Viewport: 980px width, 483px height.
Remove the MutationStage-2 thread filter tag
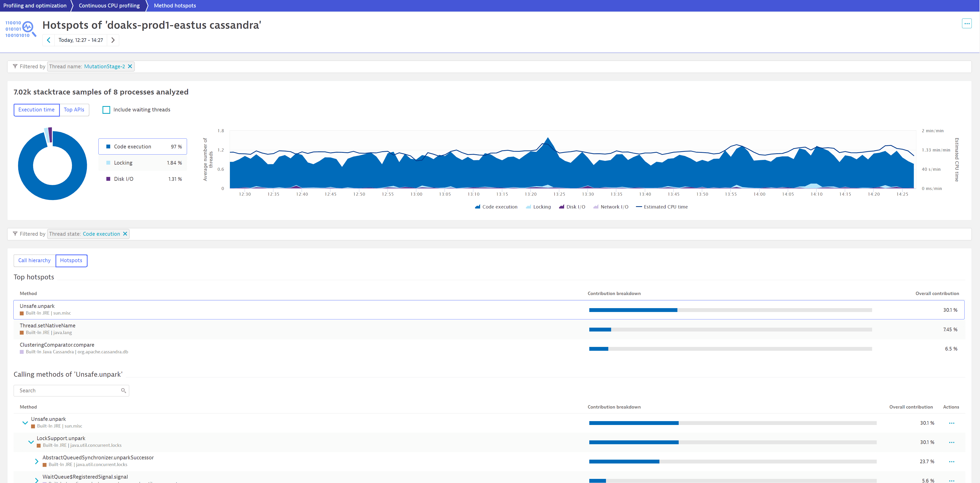pos(130,66)
